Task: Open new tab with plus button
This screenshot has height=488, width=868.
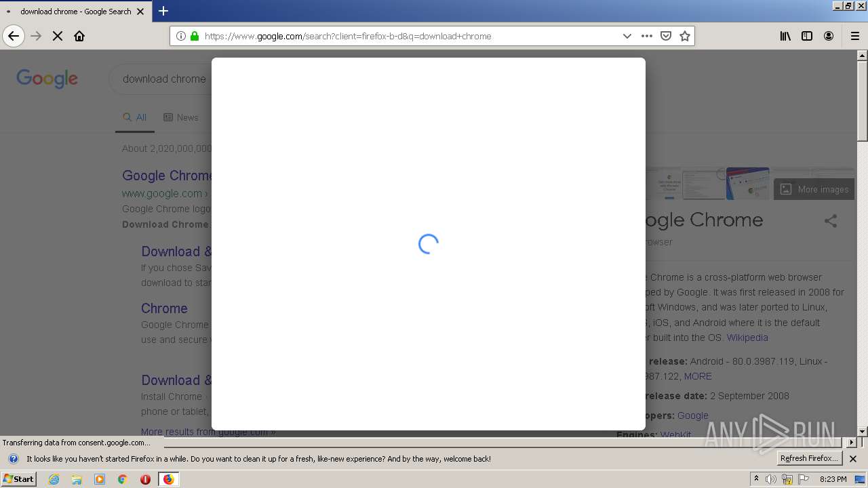Action: (163, 11)
